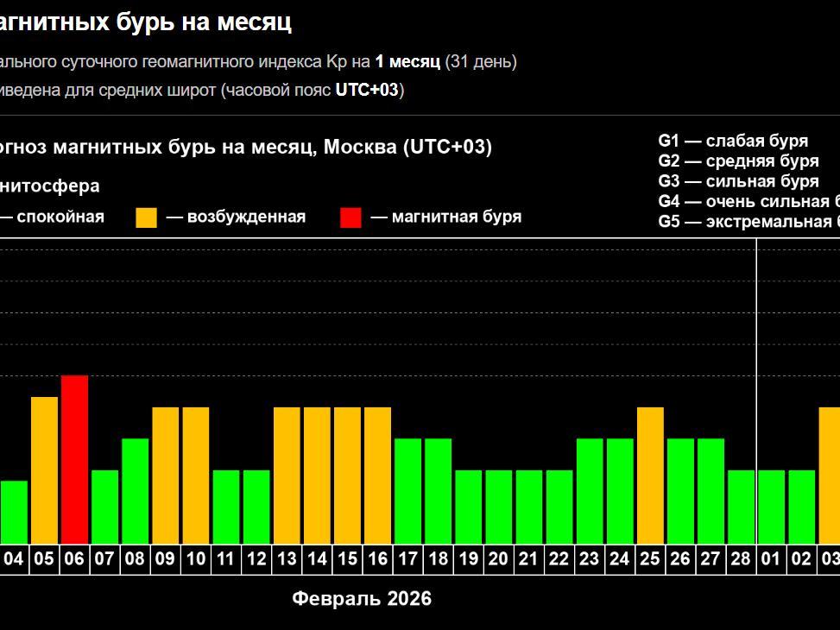
Task: Select the green bar above date 26
Action: point(680,491)
